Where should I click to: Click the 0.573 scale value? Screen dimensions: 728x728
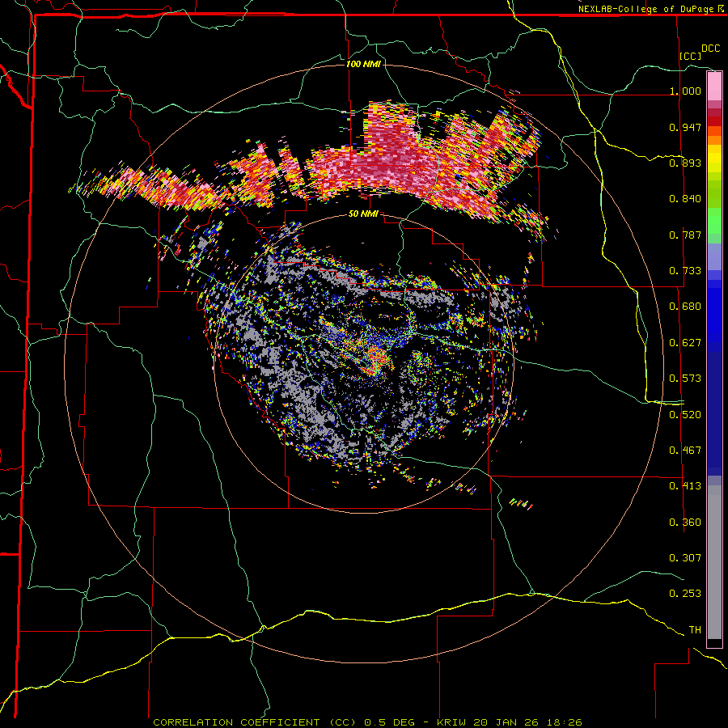685,379
